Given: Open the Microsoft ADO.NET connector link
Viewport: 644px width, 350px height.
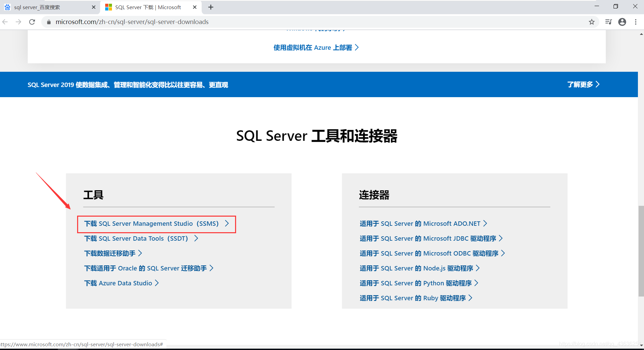Looking at the screenshot, I should coord(423,224).
